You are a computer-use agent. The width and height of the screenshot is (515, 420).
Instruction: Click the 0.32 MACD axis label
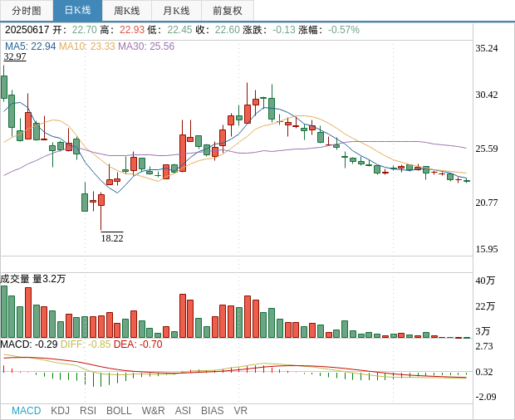point(484,372)
